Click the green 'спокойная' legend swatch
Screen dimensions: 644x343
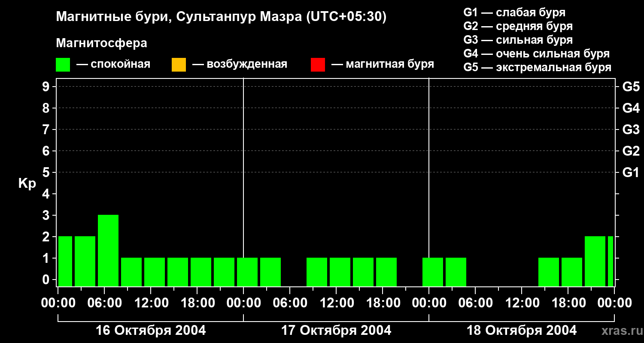pos(63,65)
